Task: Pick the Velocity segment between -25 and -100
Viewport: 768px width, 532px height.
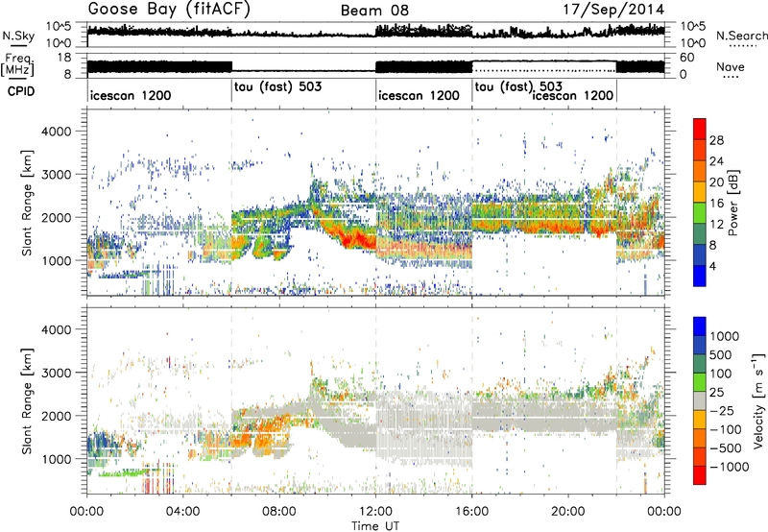Action: coord(700,420)
